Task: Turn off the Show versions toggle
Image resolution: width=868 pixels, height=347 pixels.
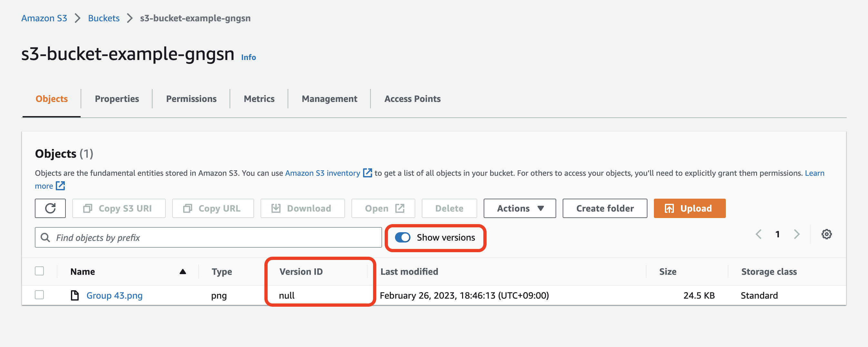Action: [x=402, y=237]
